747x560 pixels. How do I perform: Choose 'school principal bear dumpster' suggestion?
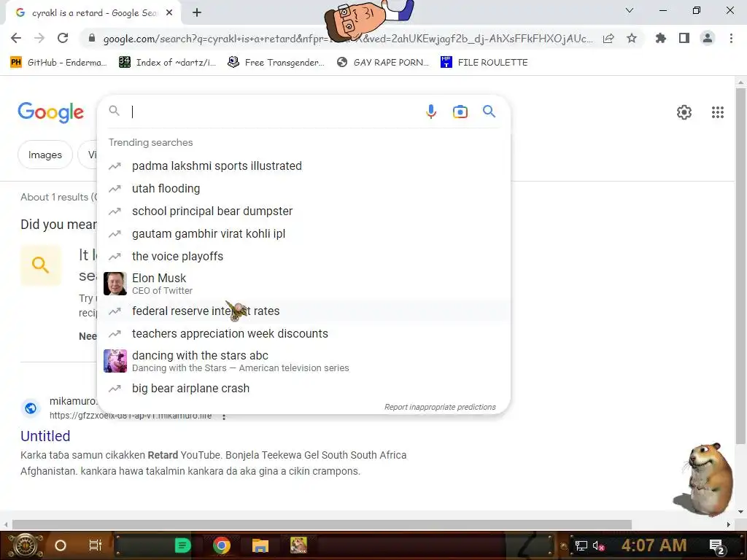(x=303, y=211)
